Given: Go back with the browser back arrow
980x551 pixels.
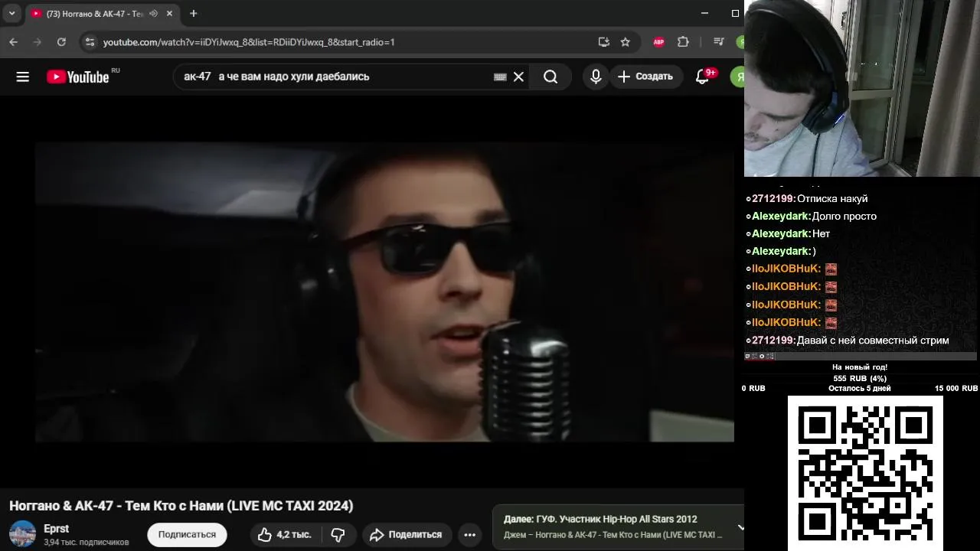Looking at the screenshot, I should [x=14, y=42].
